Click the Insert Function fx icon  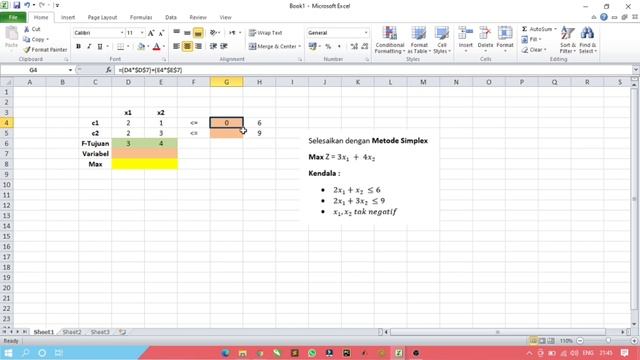coord(108,70)
